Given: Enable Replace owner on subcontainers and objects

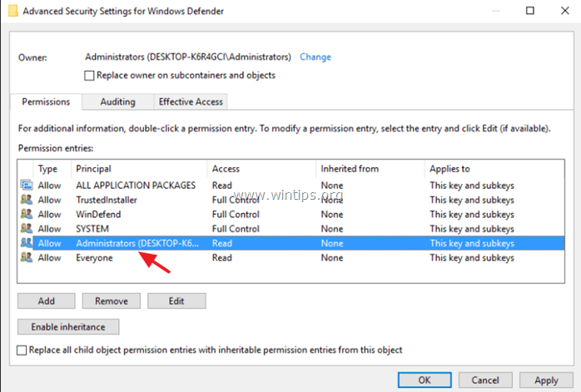Looking at the screenshot, I should coord(89,76).
